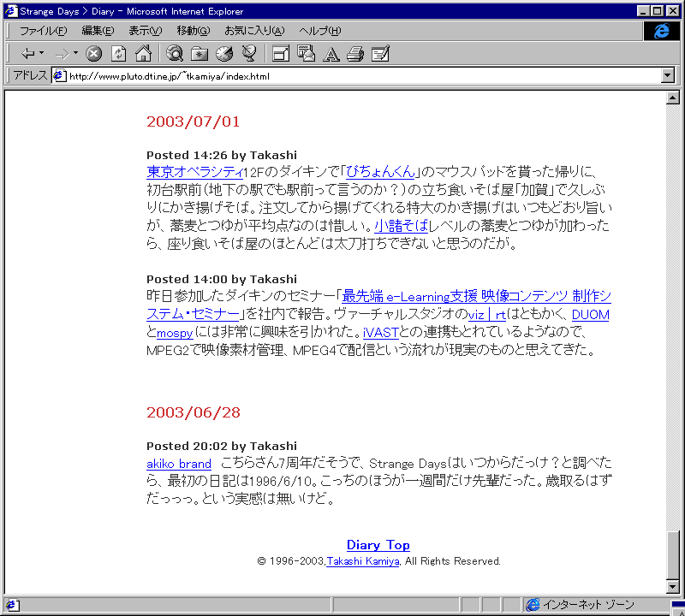This screenshot has width=685, height=616.
Task: Open the 最先端 e-Learning支援 seminar link
Action: pos(476,296)
